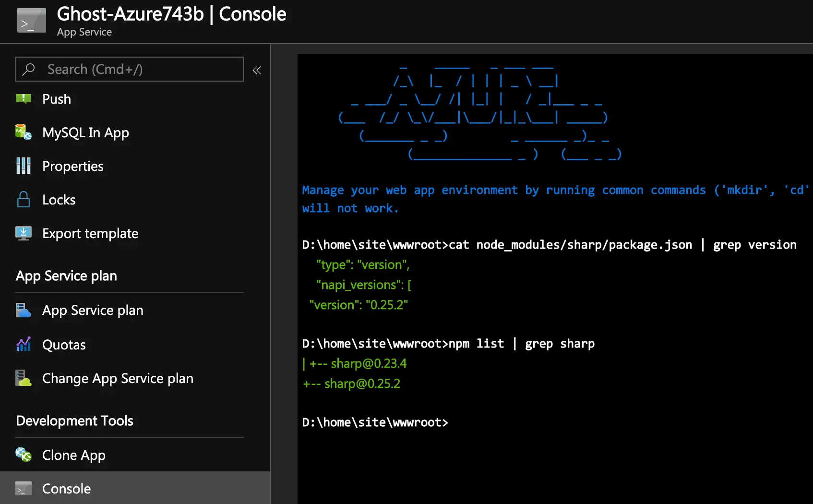Click the Push menu icon
This screenshot has height=504, width=813.
point(24,99)
